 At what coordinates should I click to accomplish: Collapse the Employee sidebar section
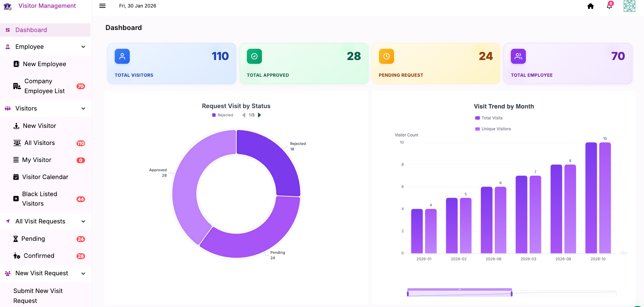click(x=83, y=47)
